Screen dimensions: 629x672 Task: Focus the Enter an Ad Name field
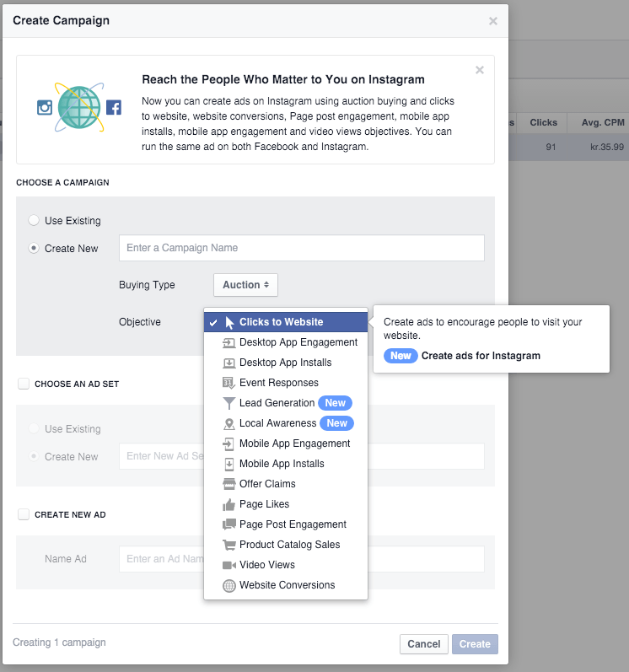tap(302, 559)
